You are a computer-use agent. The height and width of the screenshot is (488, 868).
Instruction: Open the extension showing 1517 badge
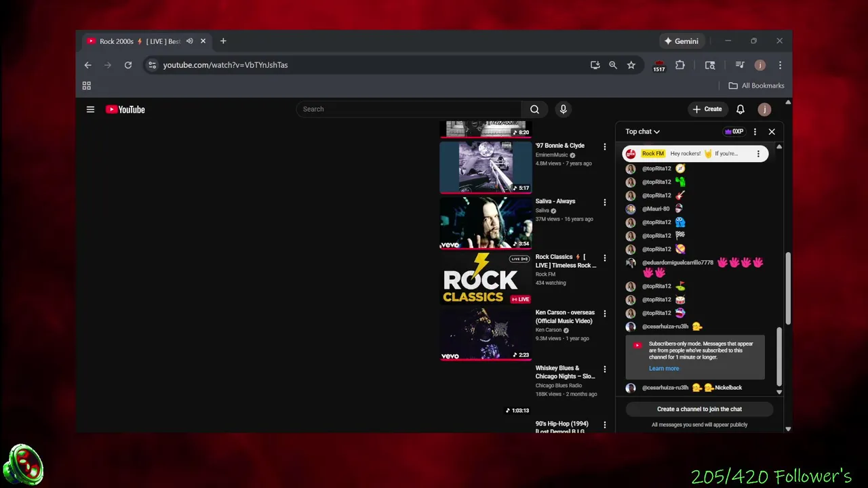pyautogui.click(x=659, y=66)
